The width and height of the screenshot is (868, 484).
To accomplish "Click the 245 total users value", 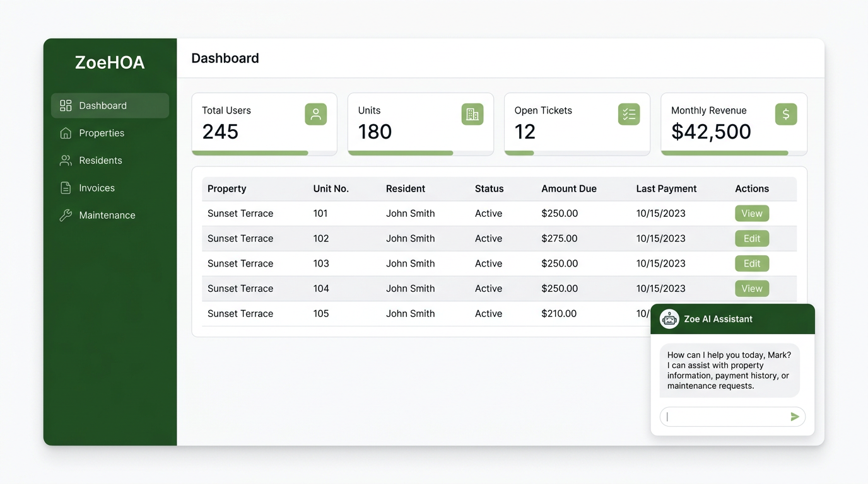I will click(220, 132).
